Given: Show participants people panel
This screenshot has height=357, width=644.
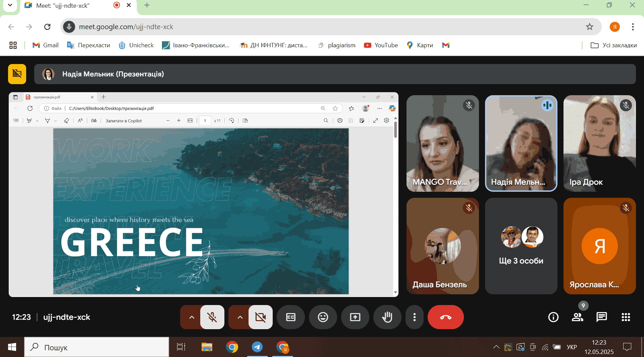Looking at the screenshot, I should 578,317.
